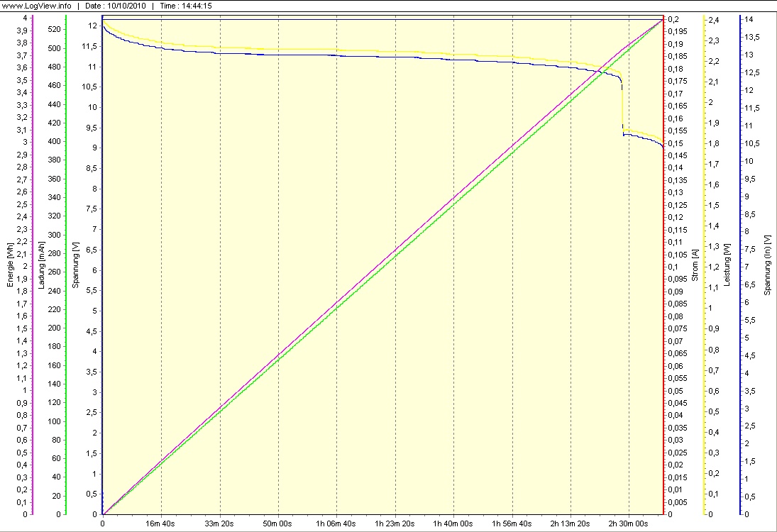Screen dimensions: 777x532
Task: Select the Leistung [W] axis label
Action: (x=727, y=265)
